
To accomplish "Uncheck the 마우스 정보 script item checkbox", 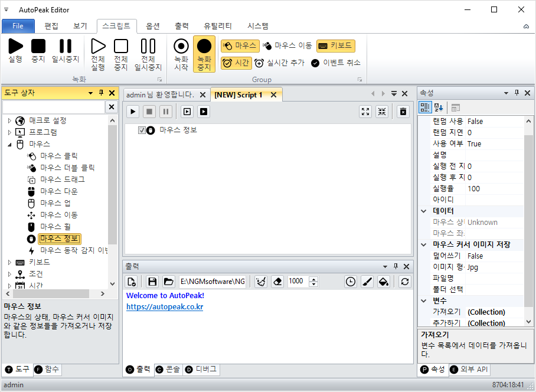I will [x=142, y=130].
